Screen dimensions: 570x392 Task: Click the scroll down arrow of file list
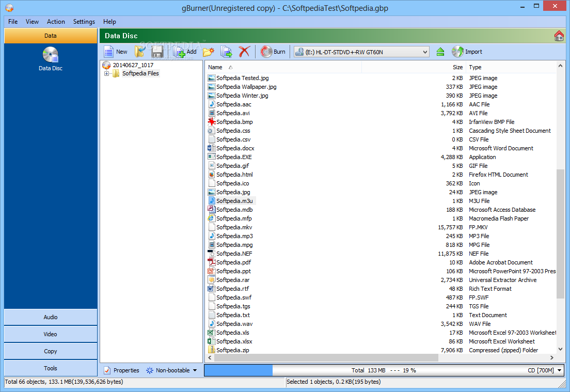[x=560, y=349]
